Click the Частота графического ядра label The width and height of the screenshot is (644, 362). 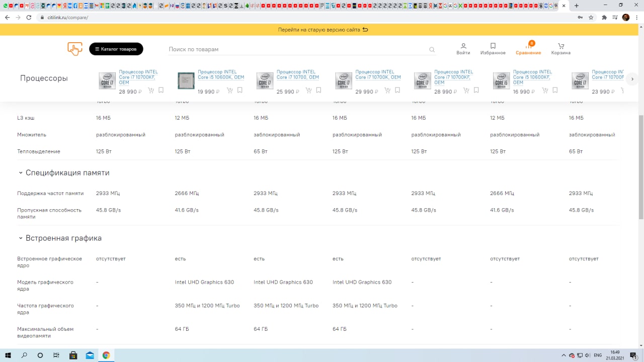click(x=45, y=309)
